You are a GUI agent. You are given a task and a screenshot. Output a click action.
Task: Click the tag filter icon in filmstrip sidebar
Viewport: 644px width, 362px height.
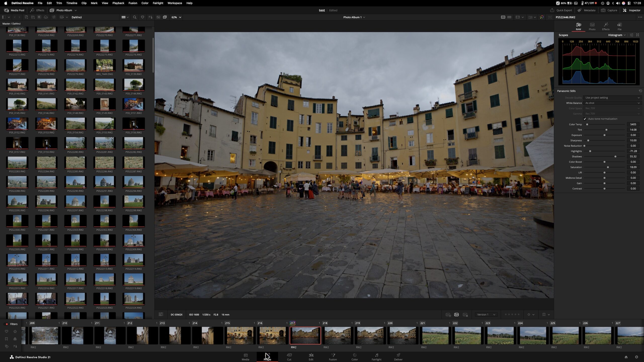(7, 346)
